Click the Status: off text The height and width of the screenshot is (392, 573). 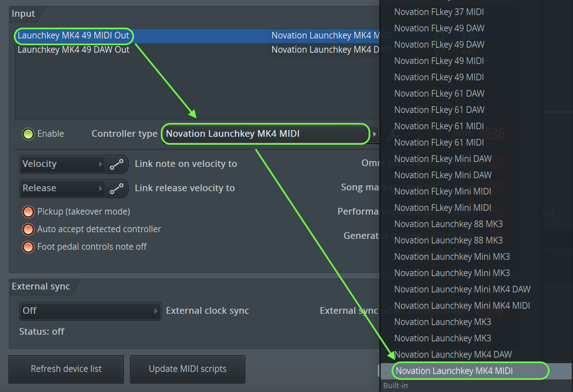pos(41,332)
